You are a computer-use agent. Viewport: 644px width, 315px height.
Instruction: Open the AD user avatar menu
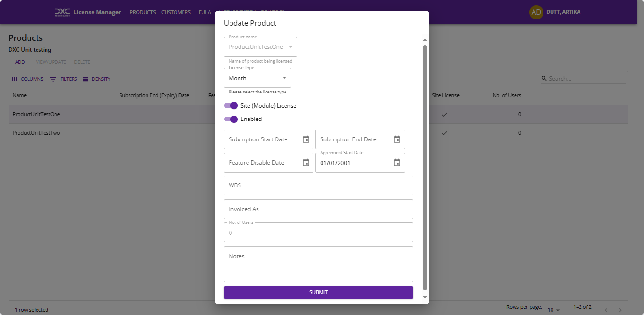[536, 12]
